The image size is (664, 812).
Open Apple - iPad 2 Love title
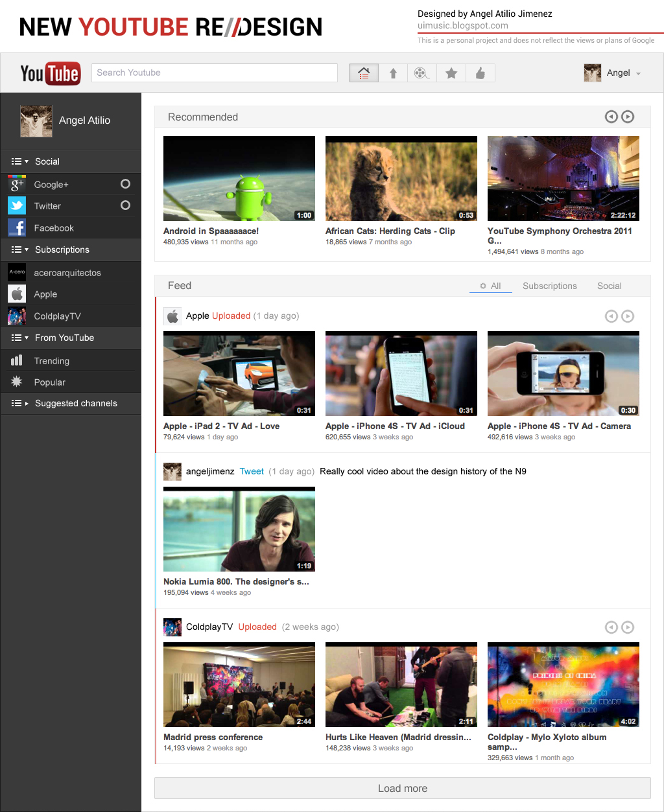[221, 426]
